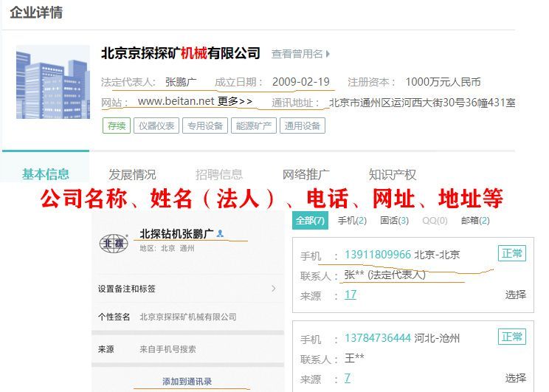Click the 添加到通讯录 link
This screenshot has width=549, height=392.
[x=187, y=382]
